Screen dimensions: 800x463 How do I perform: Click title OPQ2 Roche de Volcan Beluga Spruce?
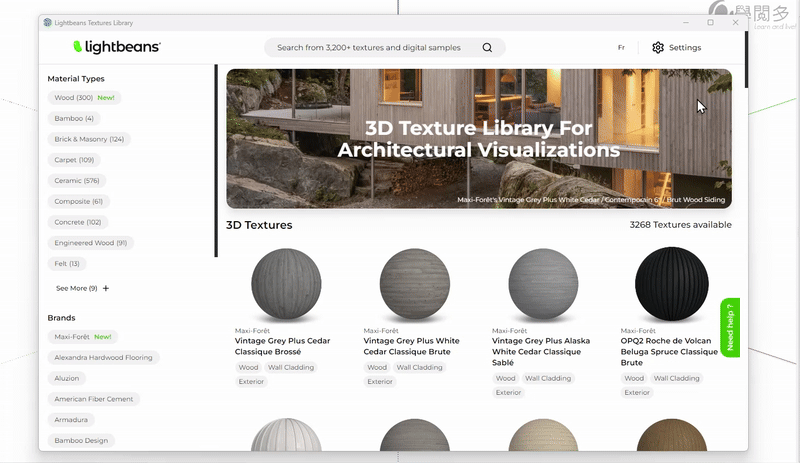669,352
